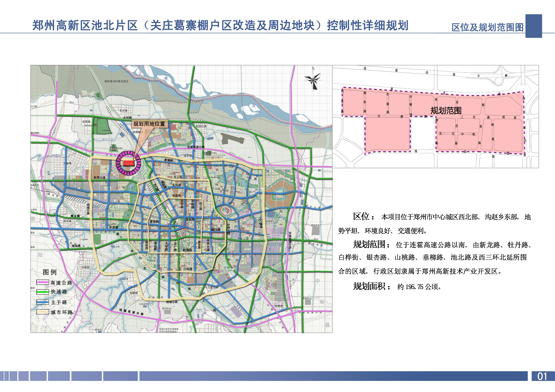Click the 城东路 vertical label

click(x=199, y=244)
